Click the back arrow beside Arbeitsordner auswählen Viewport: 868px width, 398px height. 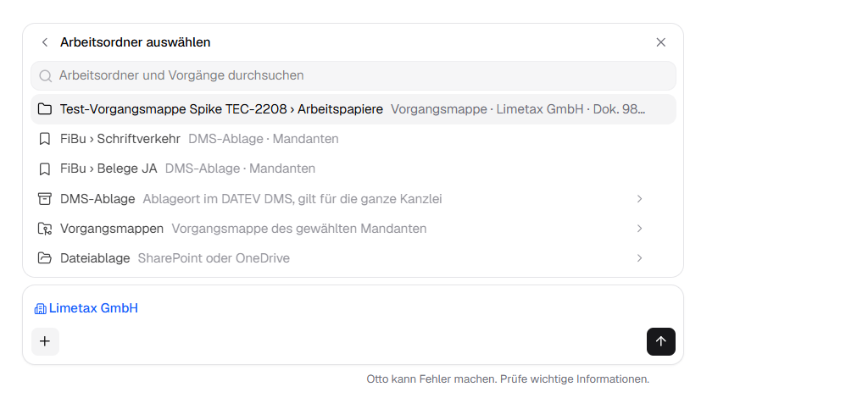[45, 42]
